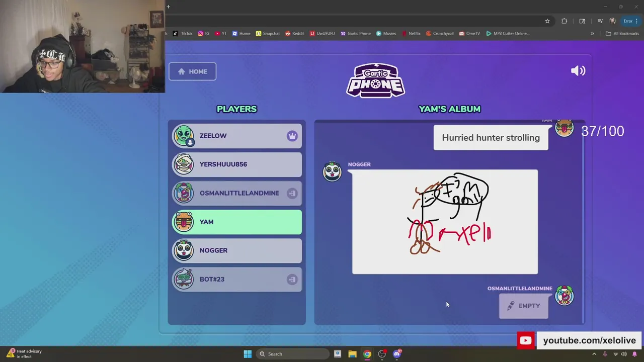Click Bot#23's avatar in players list
Screen dimensions: 644x362
(184, 279)
